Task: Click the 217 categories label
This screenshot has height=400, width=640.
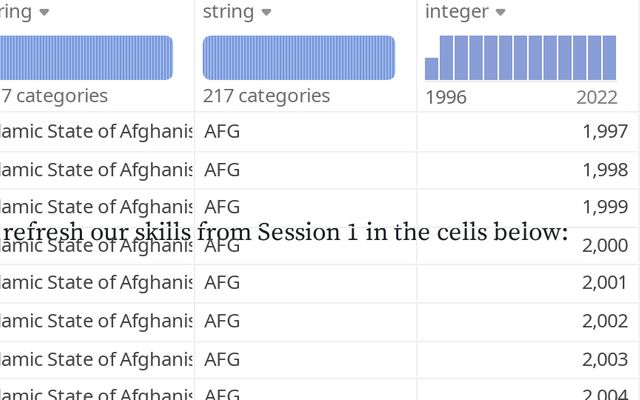Action: 266,96
